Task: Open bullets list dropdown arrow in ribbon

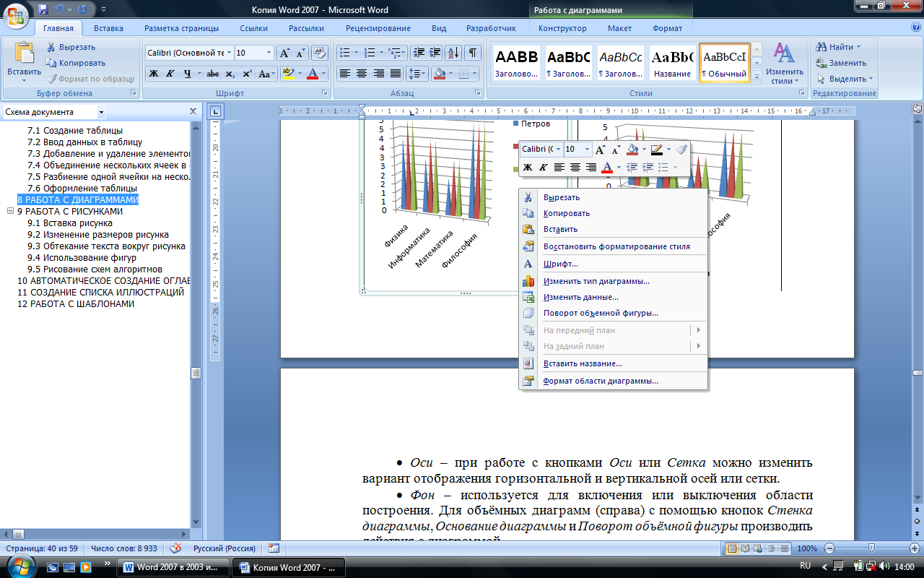Action: (x=356, y=53)
